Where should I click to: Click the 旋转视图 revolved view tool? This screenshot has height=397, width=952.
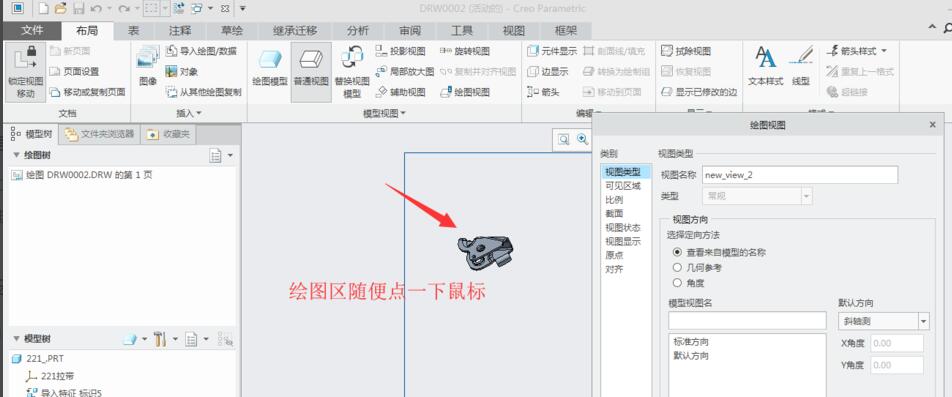click(x=464, y=51)
